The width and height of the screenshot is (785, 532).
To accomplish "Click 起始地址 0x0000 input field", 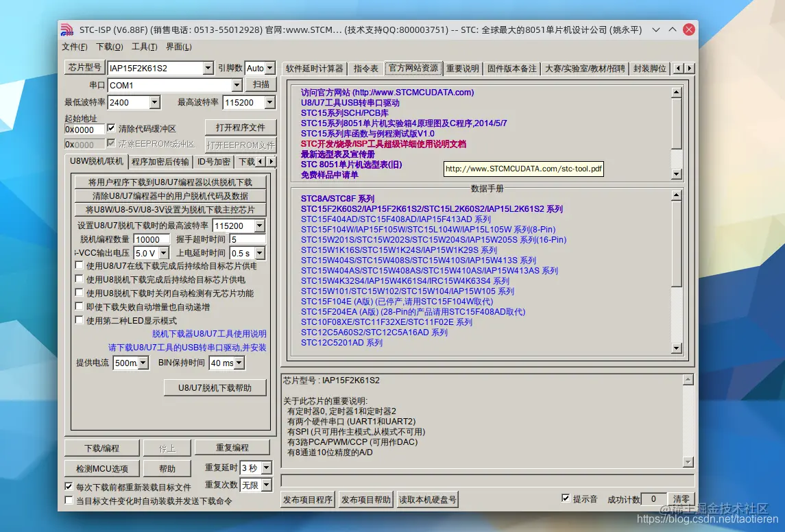I will pyautogui.click(x=84, y=130).
